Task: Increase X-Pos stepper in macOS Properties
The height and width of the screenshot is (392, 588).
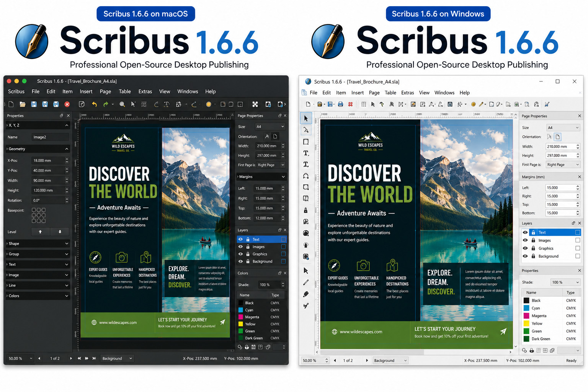Action: 67,159
